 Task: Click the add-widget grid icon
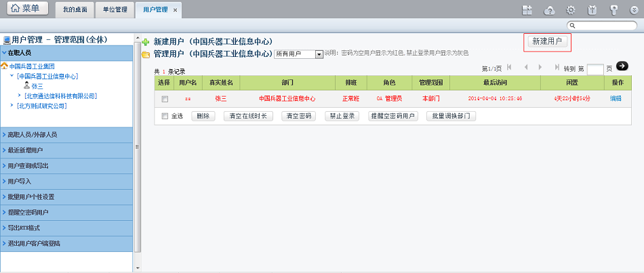[527, 9]
